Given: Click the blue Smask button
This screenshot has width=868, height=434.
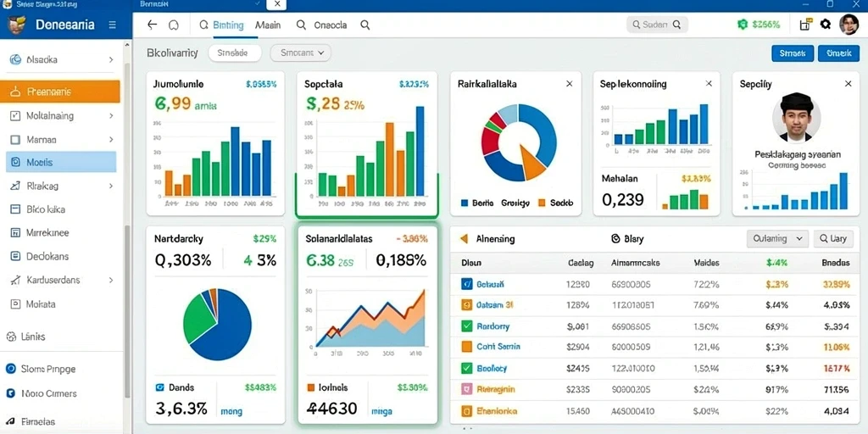Looking at the screenshot, I should 793,53.
